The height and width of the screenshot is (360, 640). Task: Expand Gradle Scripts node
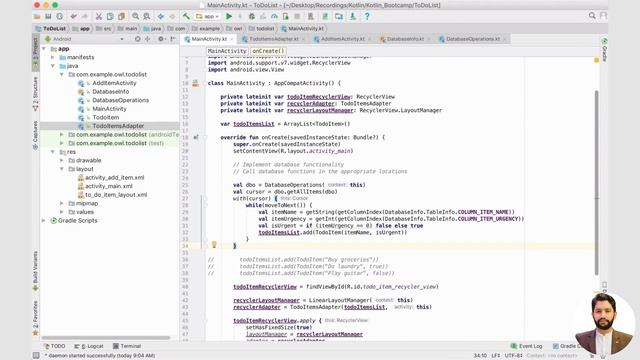[44, 220]
